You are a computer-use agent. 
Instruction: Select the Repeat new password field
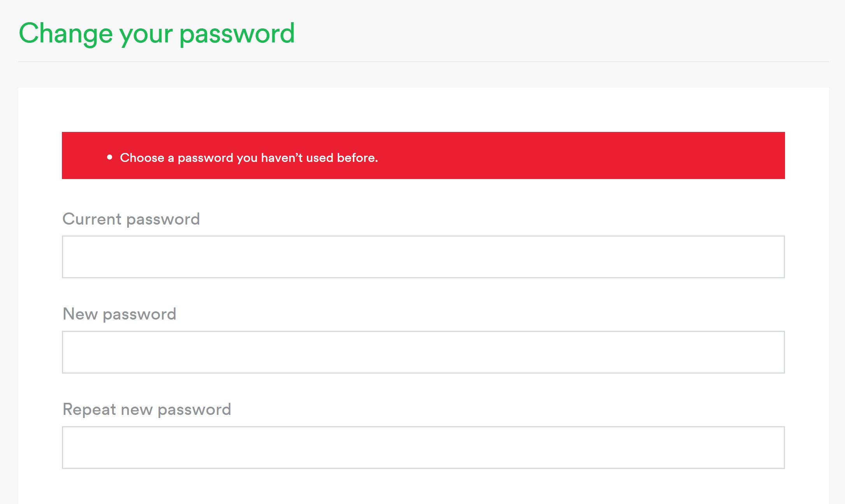423,448
